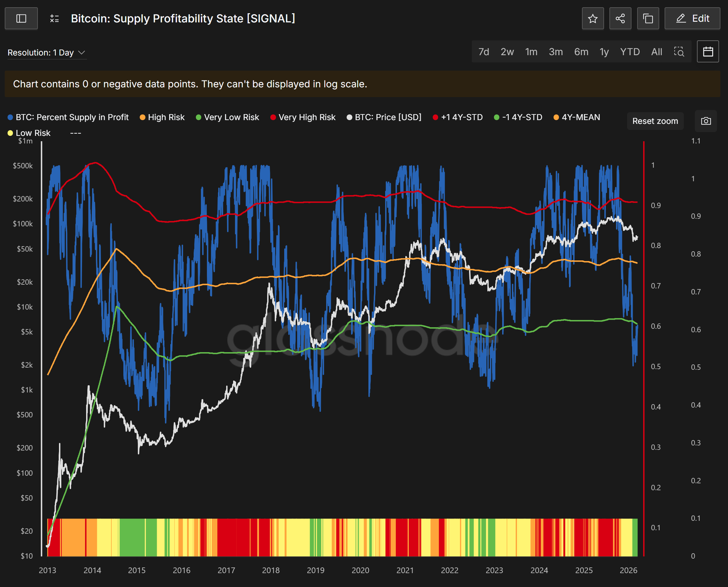Click the green risk band at far right

coord(635,537)
